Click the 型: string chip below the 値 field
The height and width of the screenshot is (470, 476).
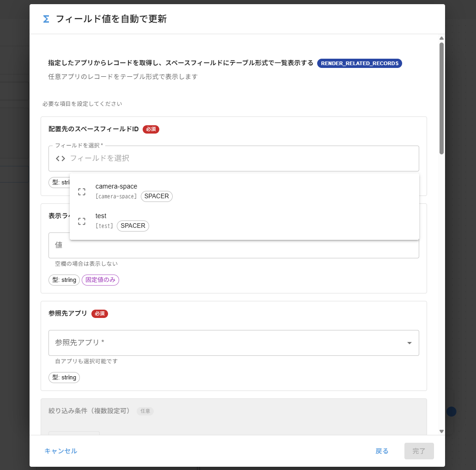(64, 280)
